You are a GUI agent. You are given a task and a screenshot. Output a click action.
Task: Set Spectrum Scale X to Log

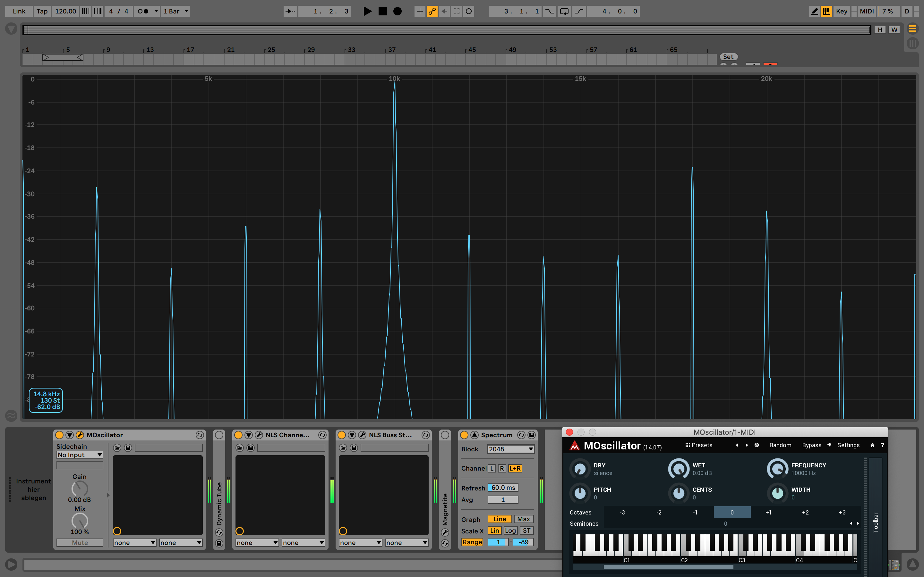coord(510,531)
